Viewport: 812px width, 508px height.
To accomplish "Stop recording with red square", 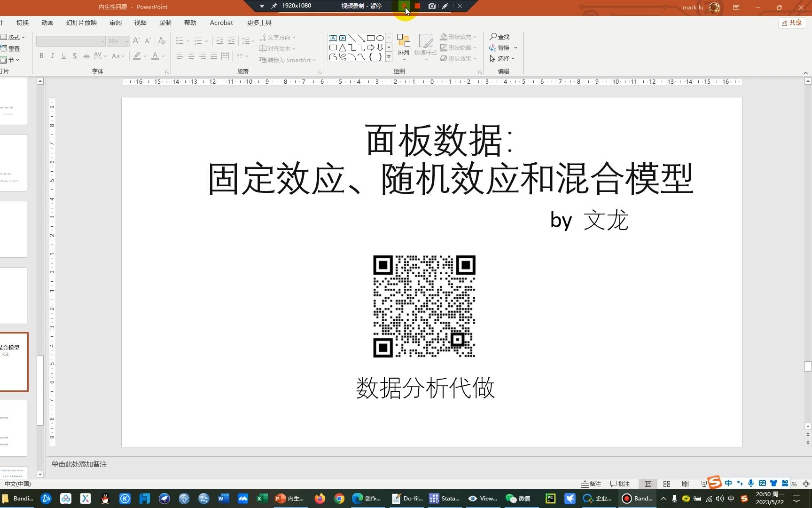I will tap(417, 6).
